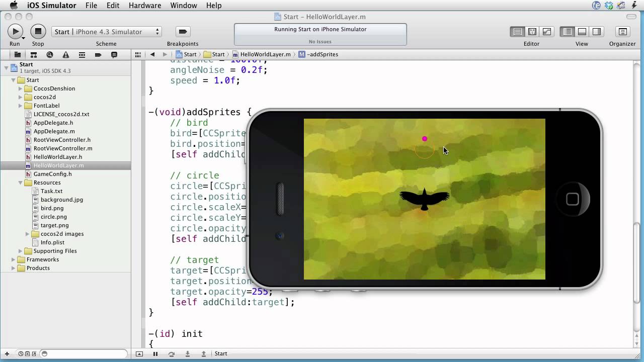Hide the debug area with bottom-bar toggle
This screenshot has height=362, width=644.
click(x=139, y=354)
